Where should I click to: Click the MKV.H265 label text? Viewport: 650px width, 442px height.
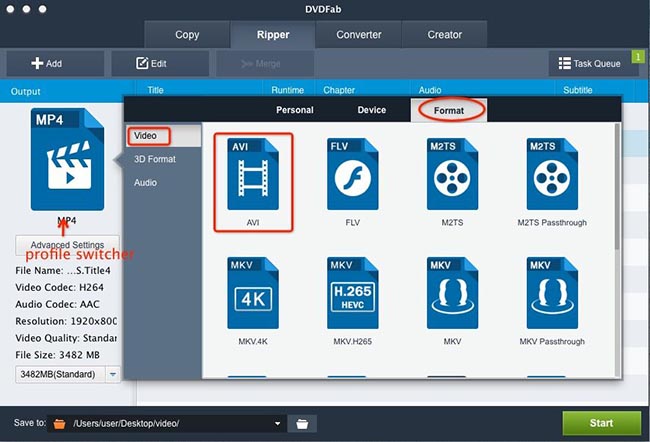click(x=353, y=342)
